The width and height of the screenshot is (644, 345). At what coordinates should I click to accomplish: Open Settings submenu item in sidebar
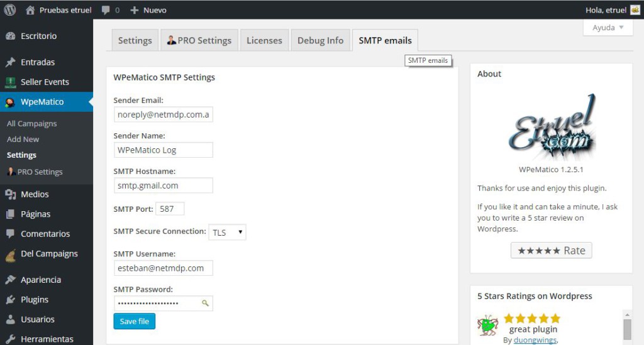(x=21, y=155)
